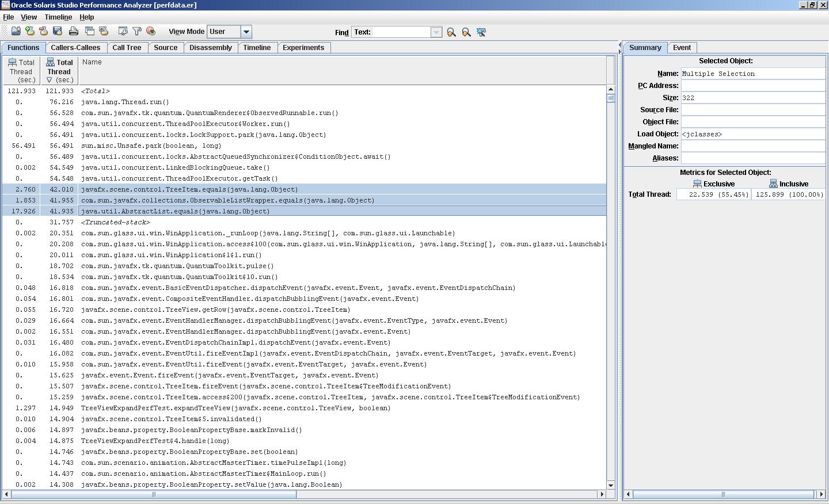Click in the Find Text input field
The height and width of the screenshot is (504, 829).
coord(401,32)
